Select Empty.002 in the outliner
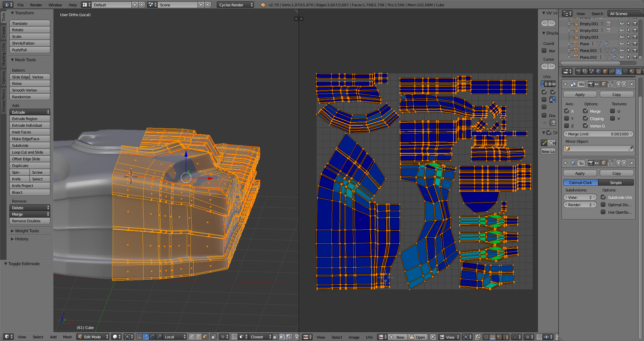This screenshot has width=644, height=341. [589, 31]
